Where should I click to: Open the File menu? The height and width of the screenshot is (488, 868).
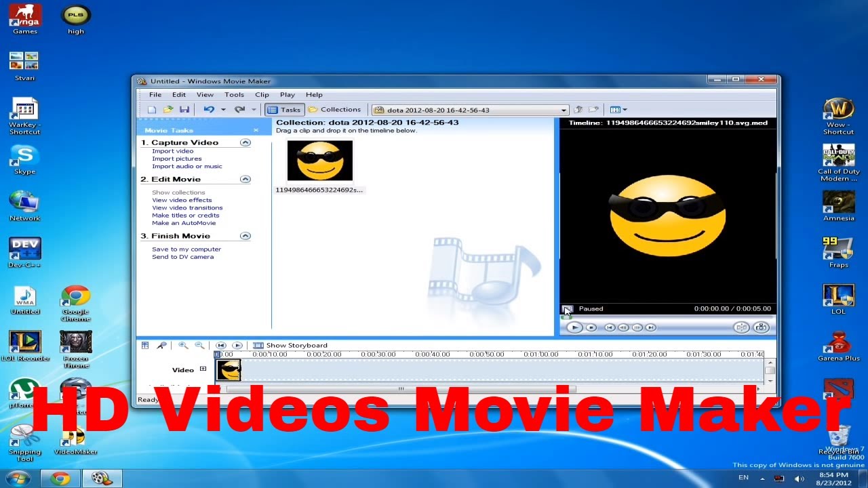pos(155,95)
